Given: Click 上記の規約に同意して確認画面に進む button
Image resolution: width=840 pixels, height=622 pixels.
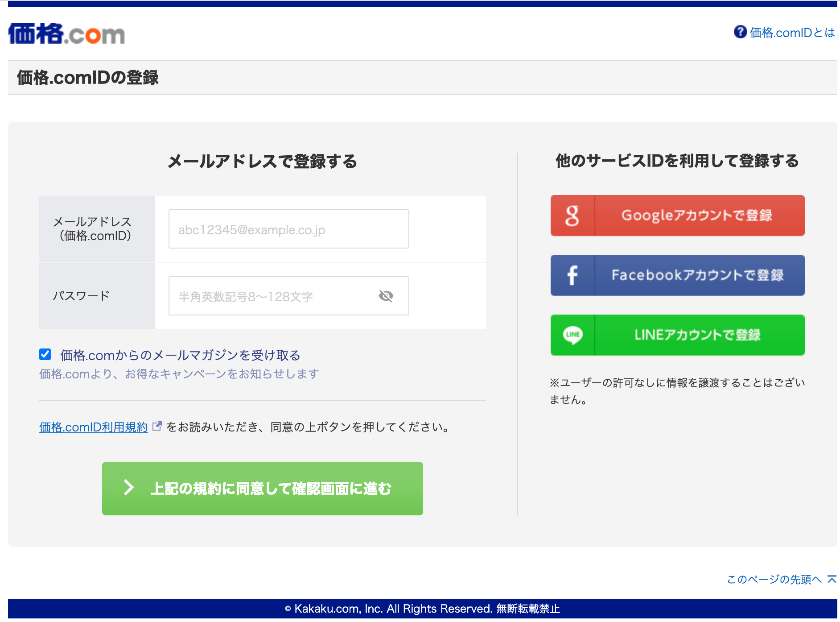Looking at the screenshot, I should (x=263, y=489).
